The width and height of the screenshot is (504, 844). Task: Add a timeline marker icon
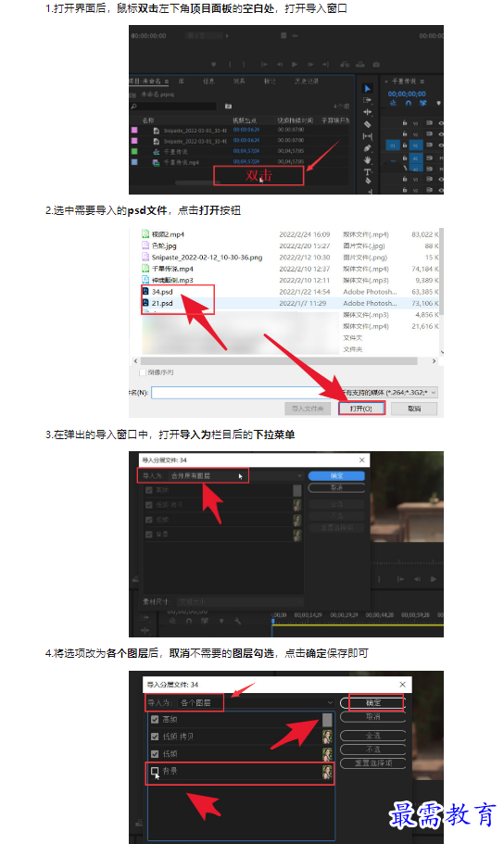[x=438, y=102]
